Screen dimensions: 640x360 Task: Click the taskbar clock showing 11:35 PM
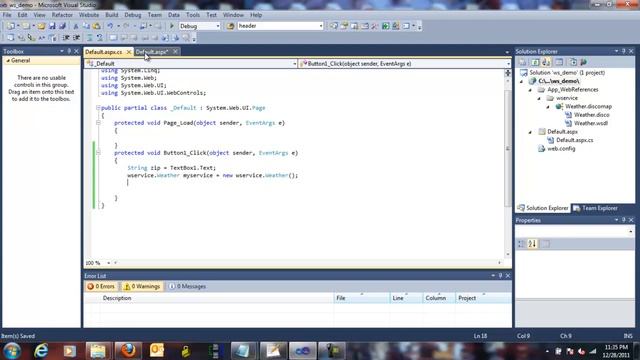coord(616,351)
